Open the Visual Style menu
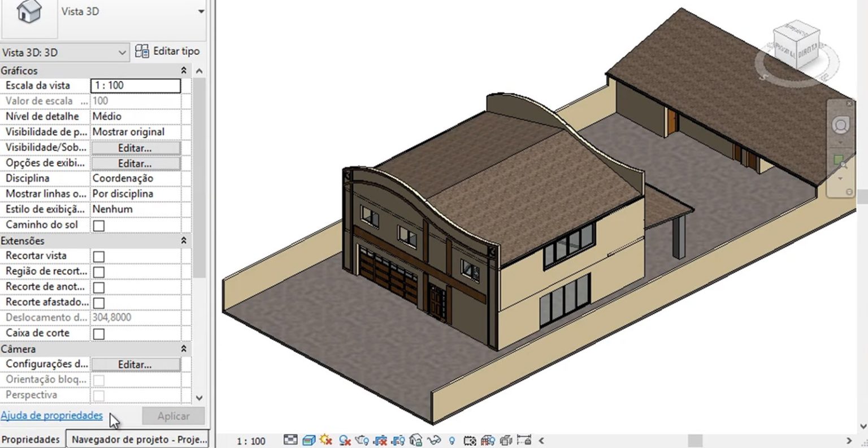 click(309, 440)
